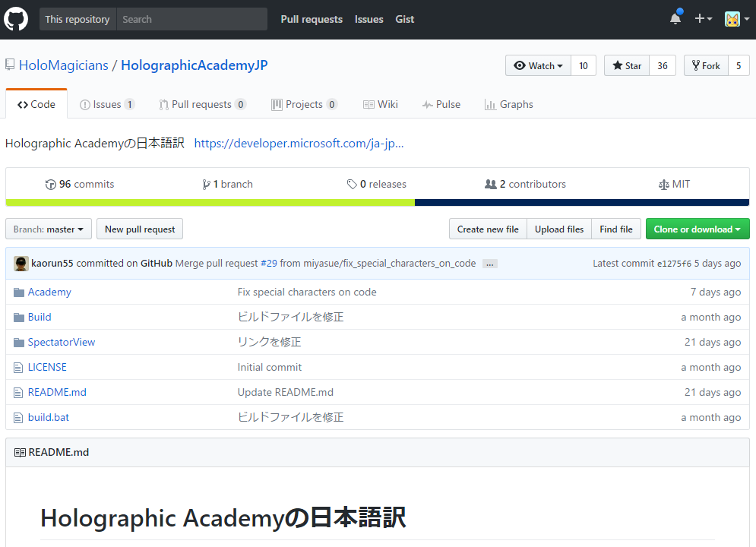Image resolution: width=756 pixels, height=547 pixels.
Task: Open the リンクを修正 commit message
Action: [270, 342]
